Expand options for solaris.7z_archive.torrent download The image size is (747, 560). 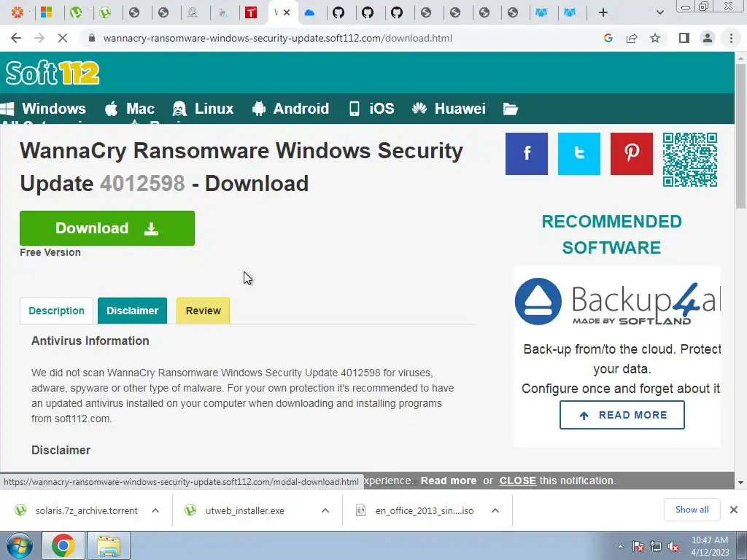(x=155, y=510)
